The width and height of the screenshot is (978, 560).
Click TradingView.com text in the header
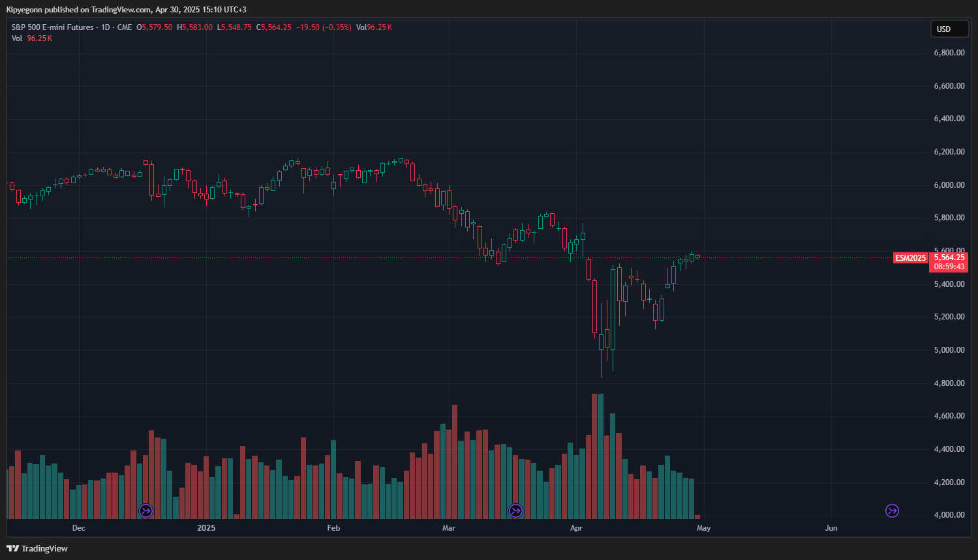pyautogui.click(x=121, y=10)
